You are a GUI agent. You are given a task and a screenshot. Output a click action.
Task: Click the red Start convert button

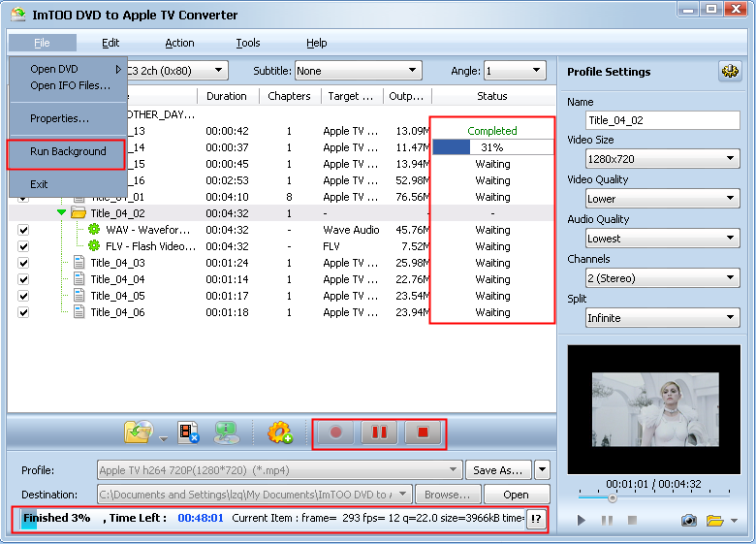pyautogui.click(x=335, y=432)
